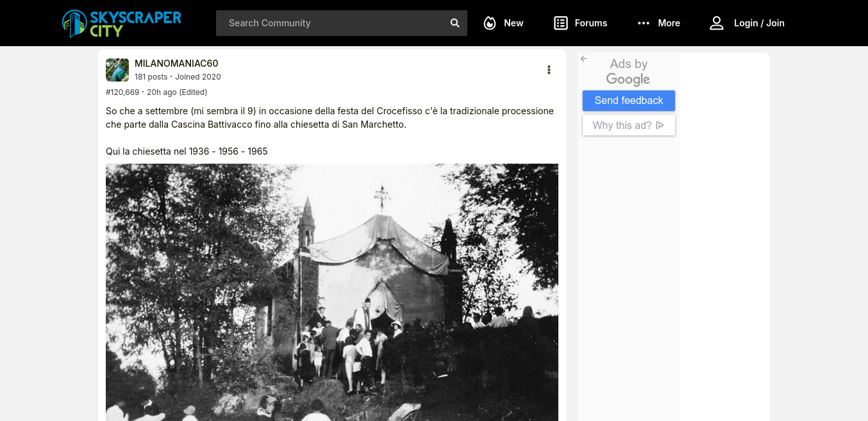
Task: Click MILANOMANIAC60's avatar image
Action: [117, 70]
